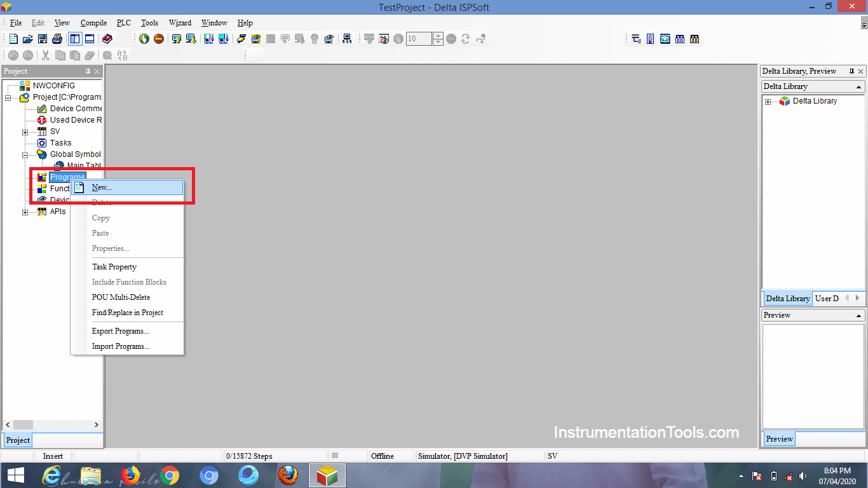Screen dimensions: 868x488
Task: Click the network communication setting icon
Action: (x=347, y=39)
